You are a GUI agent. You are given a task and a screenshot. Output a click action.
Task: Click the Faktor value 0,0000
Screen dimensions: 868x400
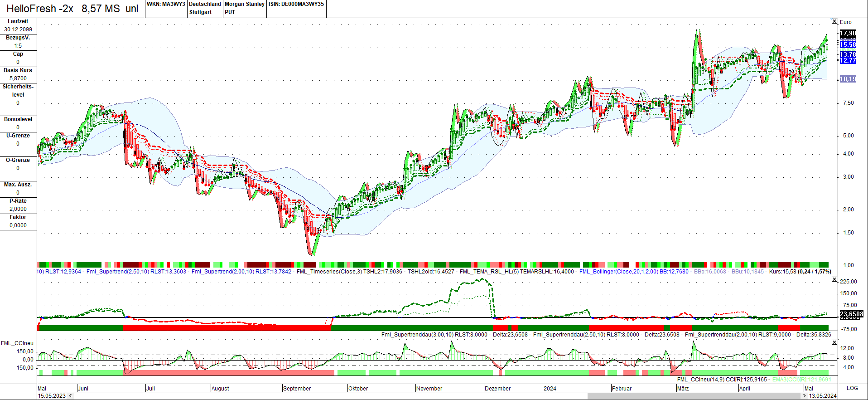pos(18,225)
